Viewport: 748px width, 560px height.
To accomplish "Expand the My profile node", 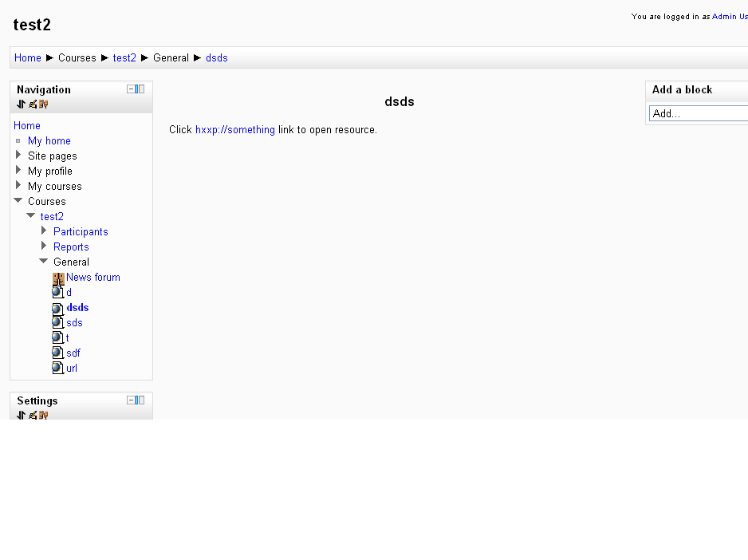I will 18,170.
